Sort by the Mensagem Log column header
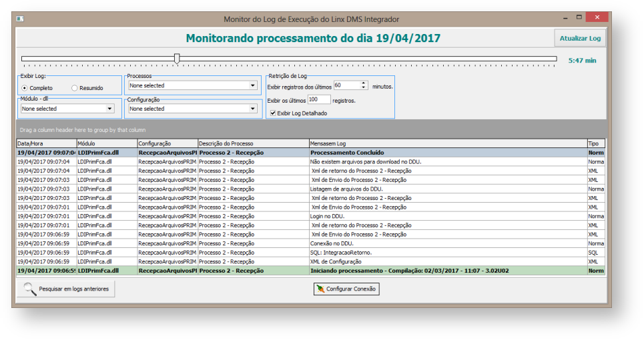644x340 pixels. tap(448, 143)
